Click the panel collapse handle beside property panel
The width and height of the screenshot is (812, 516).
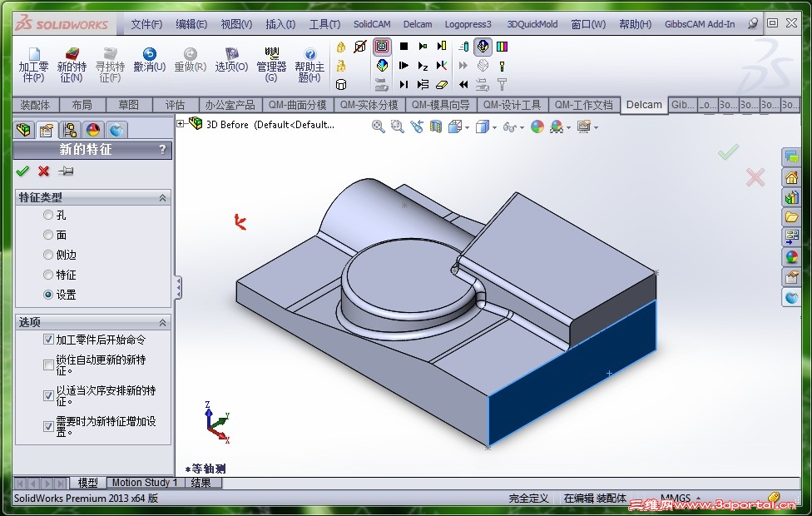(178, 287)
